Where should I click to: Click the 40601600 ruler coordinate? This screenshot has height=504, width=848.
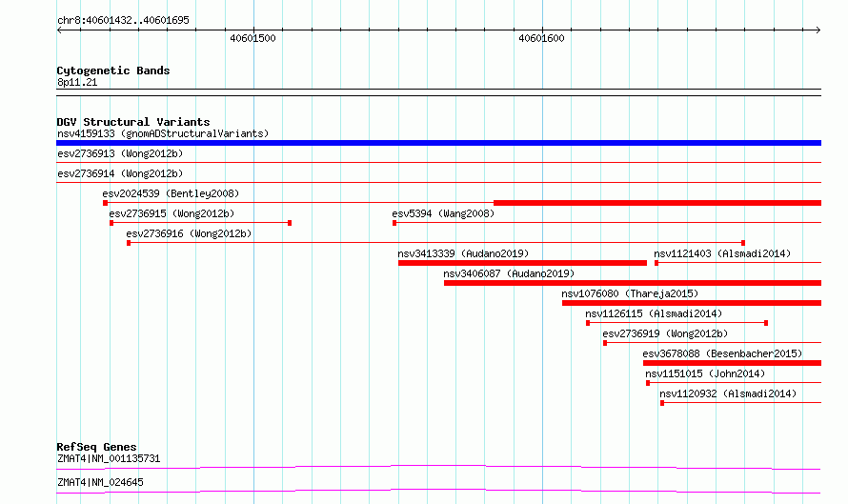541,38
